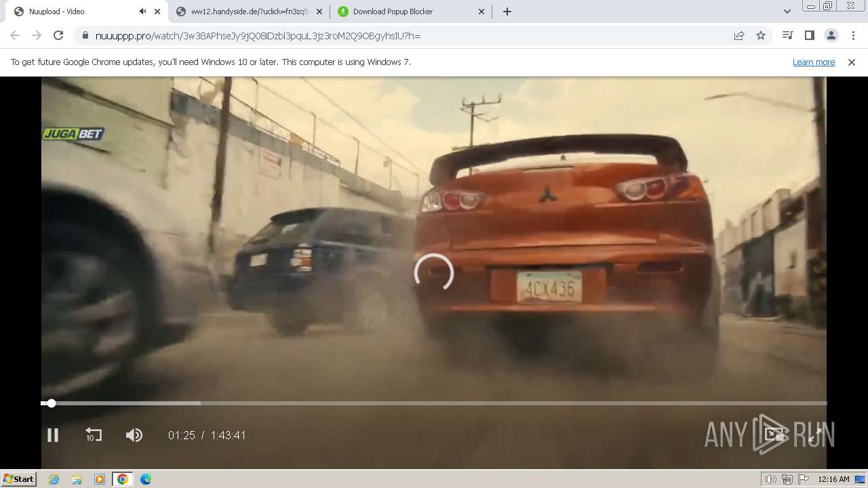Screen dimensions: 868x488
Task: Open the tab search dropdown
Action: click(x=787, y=12)
